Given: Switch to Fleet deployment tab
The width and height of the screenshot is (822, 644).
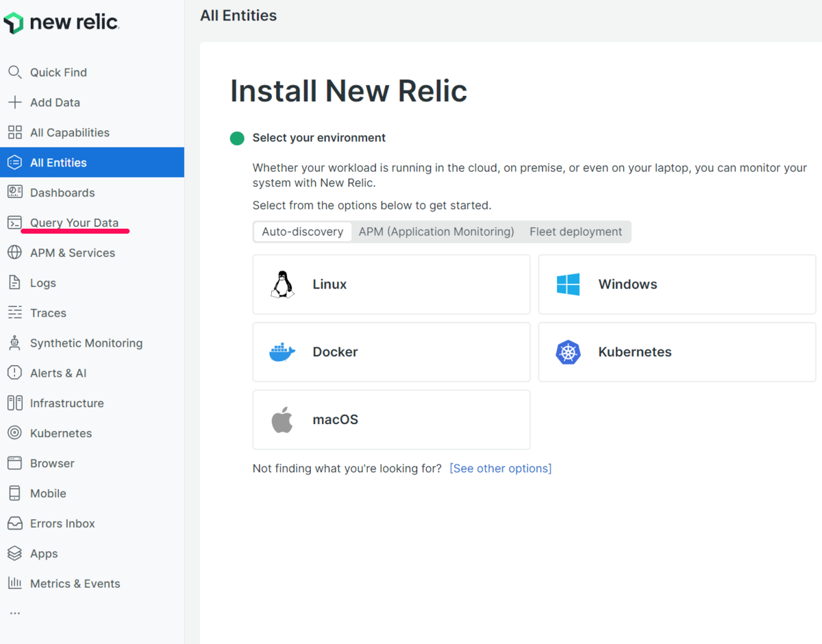Looking at the screenshot, I should click(575, 232).
